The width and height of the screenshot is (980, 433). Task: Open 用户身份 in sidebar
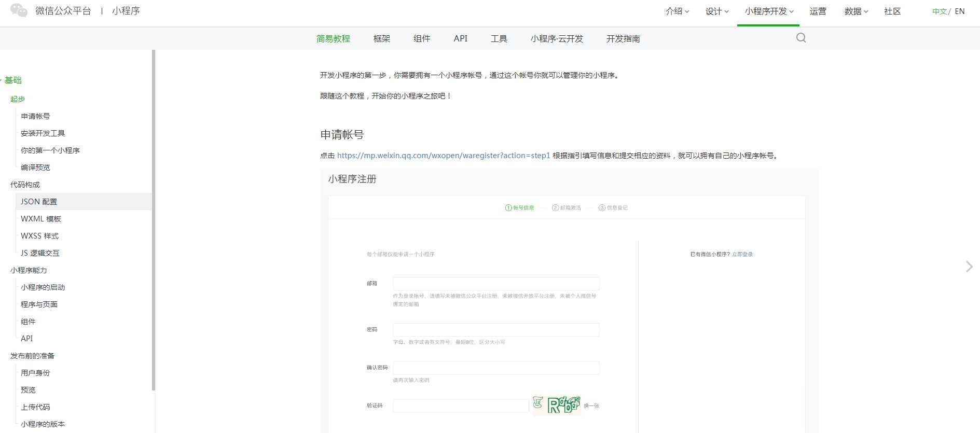(x=35, y=373)
